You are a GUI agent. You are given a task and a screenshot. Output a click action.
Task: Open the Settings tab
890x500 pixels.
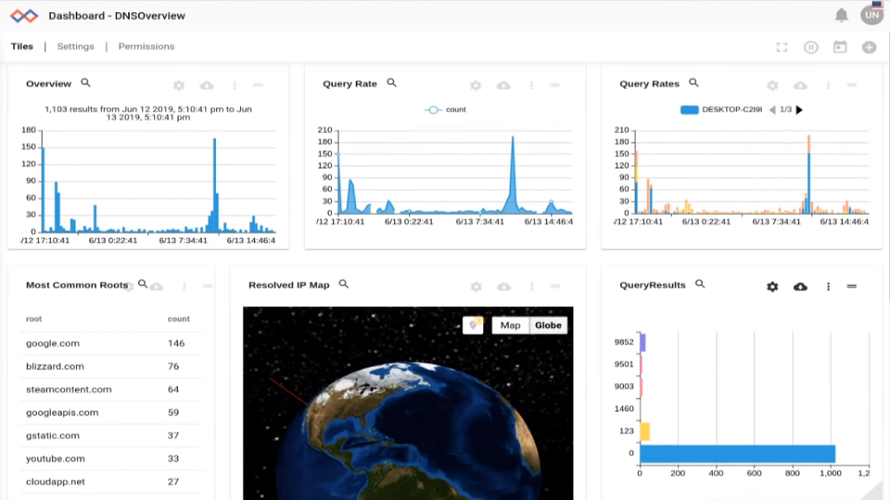75,47
